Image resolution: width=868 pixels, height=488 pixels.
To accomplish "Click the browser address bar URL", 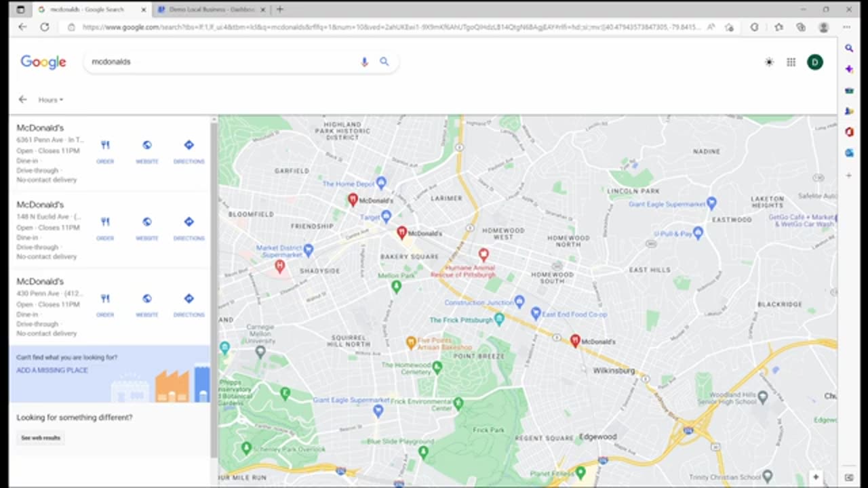I will pyautogui.click(x=391, y=27).
